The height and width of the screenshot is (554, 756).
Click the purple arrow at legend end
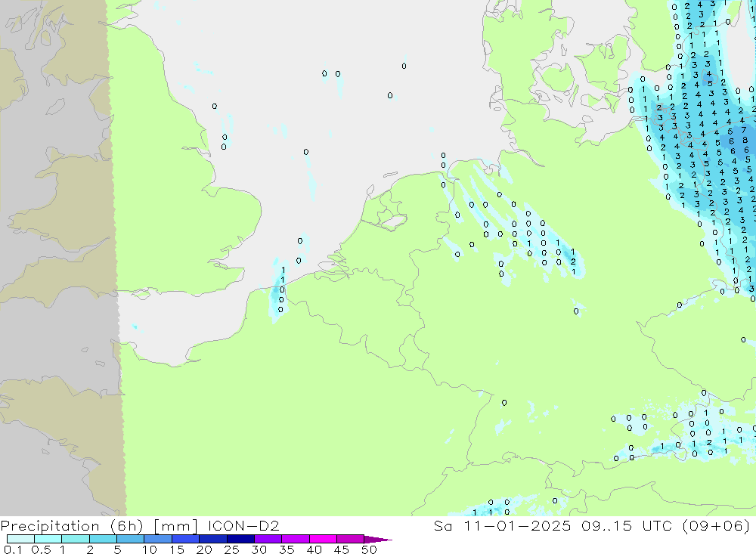pos(378,539)
